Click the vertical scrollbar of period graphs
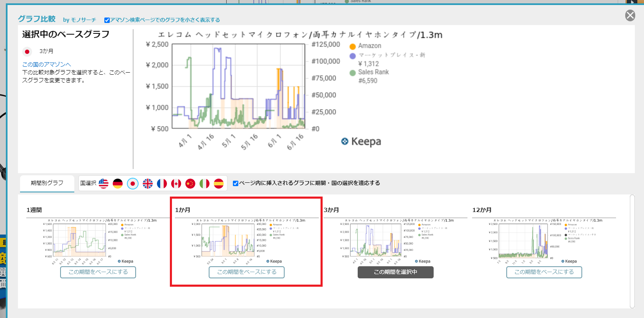Screen dimensions: 644x318 tap(632, 251)
